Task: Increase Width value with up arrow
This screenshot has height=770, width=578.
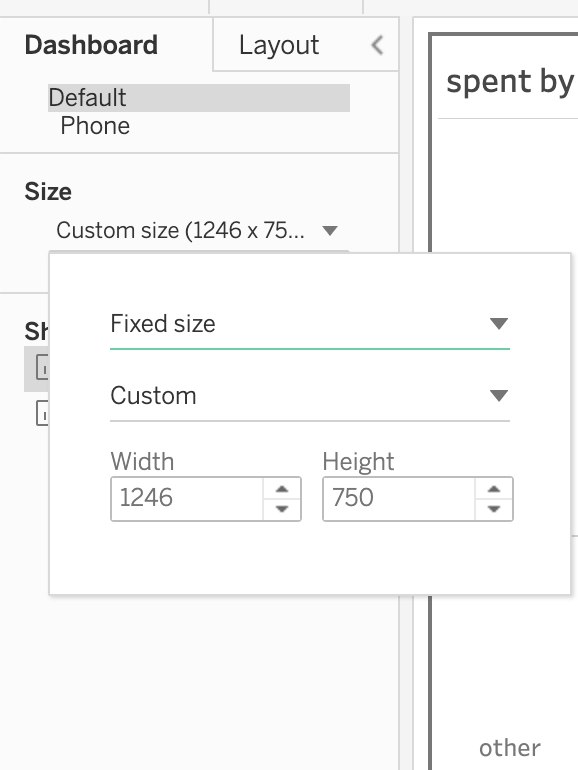Action: (x=282, y=489)
